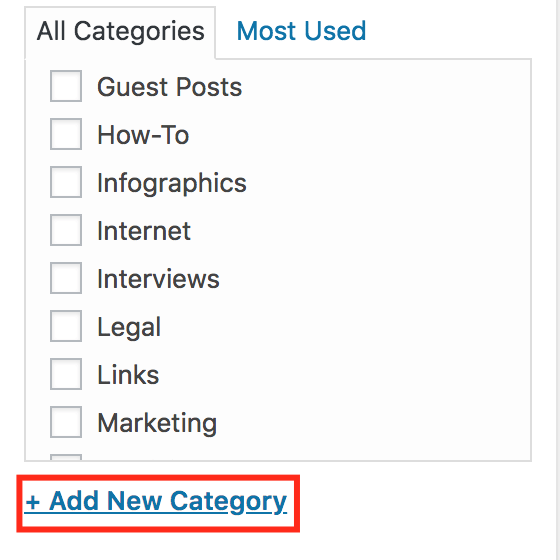Viewport: 560px width, 560px height.
Task: Click the partially hidden checkbox below Marketing
Action: [66, 457]
